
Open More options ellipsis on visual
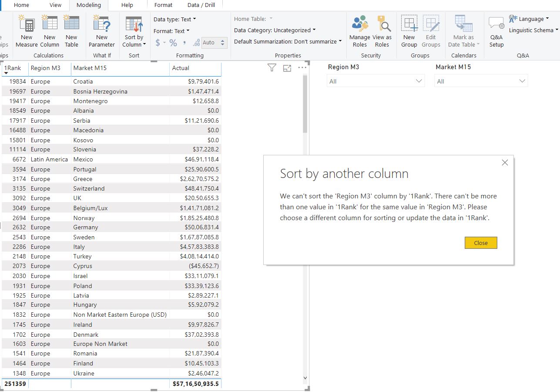point(302,67)
